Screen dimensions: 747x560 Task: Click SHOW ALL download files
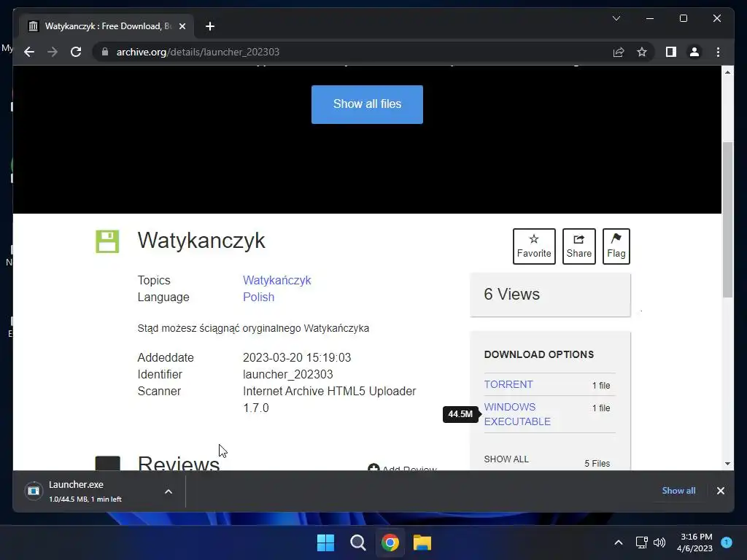click(506, 459)
